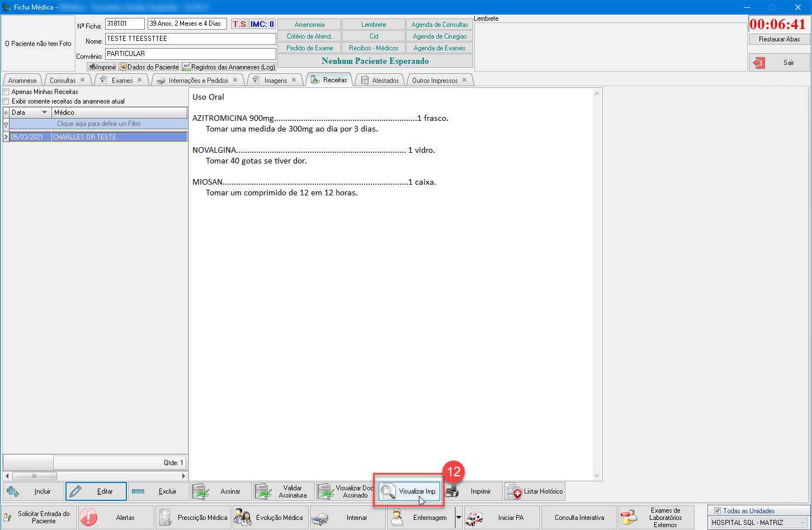Open the HOSPITAL SQL - MATRIZ dropdown

pyautogui.click(x=803, y=523)
